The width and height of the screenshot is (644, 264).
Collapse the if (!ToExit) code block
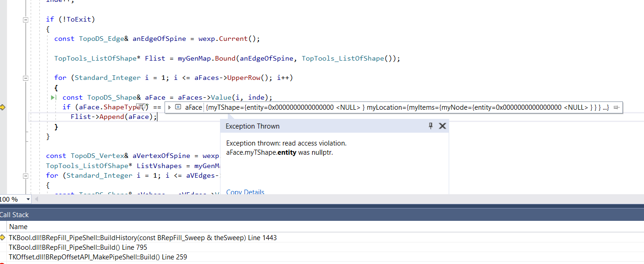(26, 19)
